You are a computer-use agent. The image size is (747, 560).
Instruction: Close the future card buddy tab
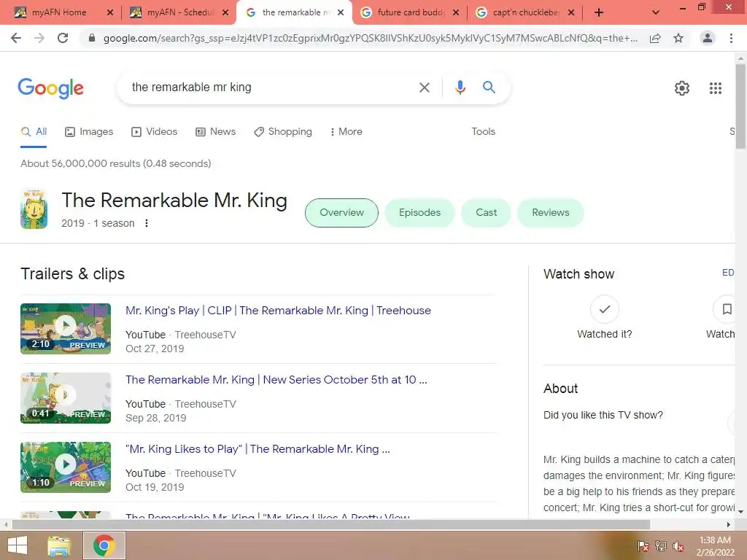[x=456, y=12]
